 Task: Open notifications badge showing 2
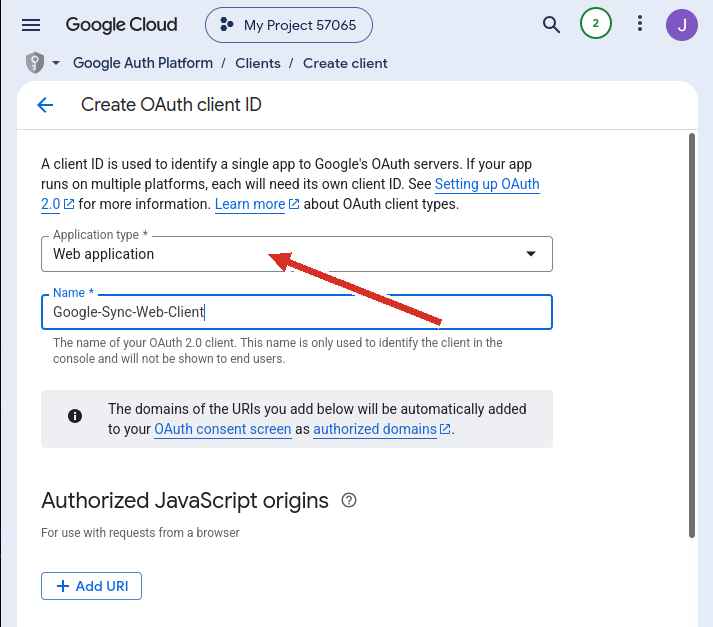point(595,24)
